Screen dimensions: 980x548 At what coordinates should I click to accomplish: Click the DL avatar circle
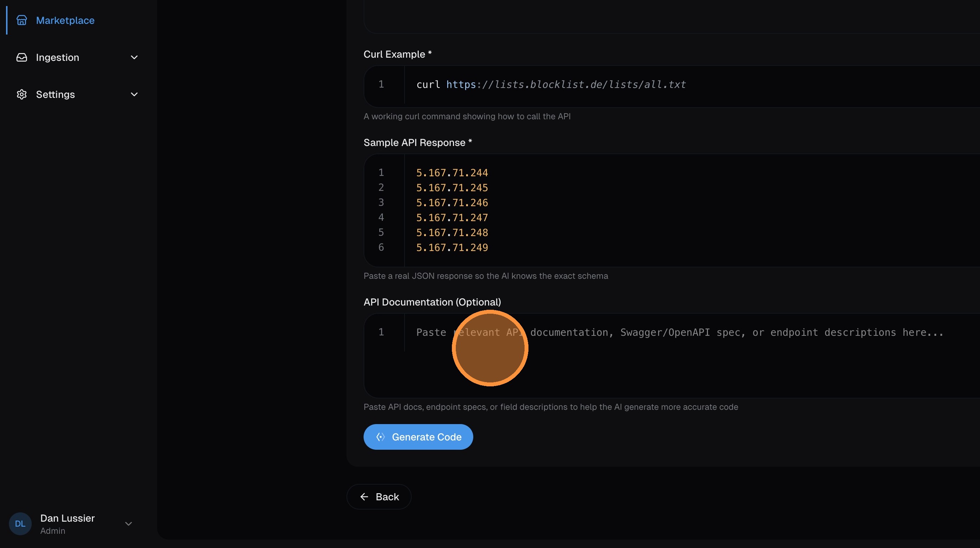pos(20,523)
